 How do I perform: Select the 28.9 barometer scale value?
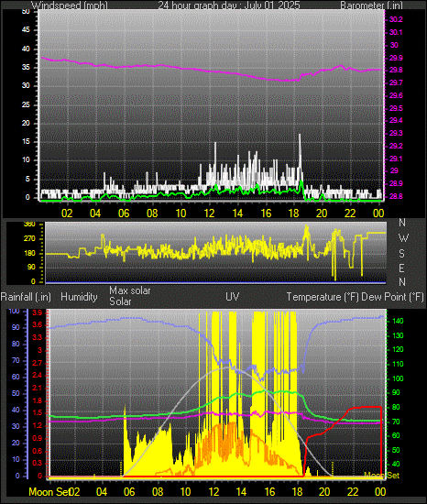point(396,183)
